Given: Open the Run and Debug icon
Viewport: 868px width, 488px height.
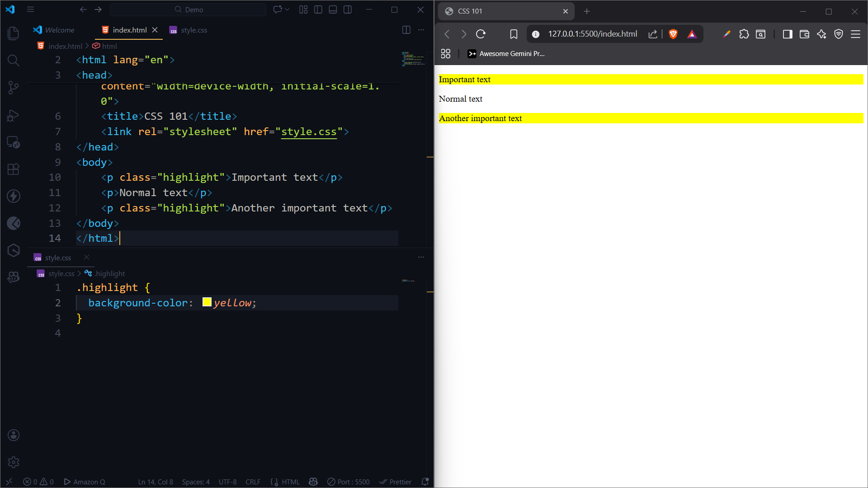Looking at the screenshot, I should pos(14,115).
